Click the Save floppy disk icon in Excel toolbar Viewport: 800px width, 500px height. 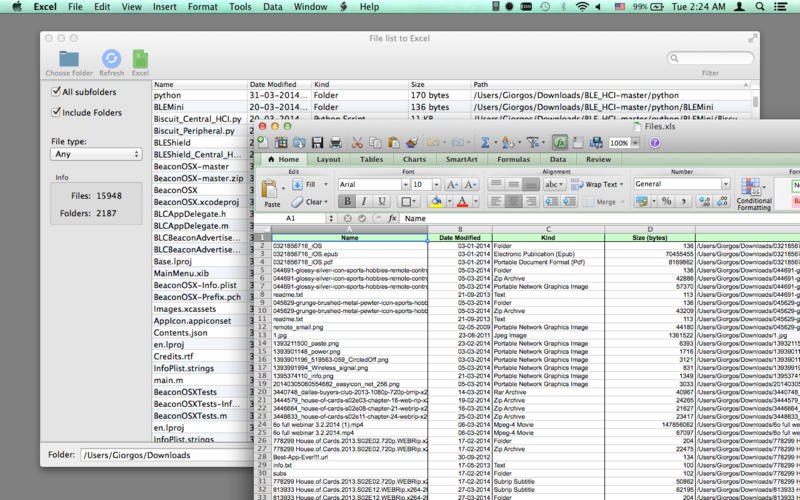(x=317, y=143)
